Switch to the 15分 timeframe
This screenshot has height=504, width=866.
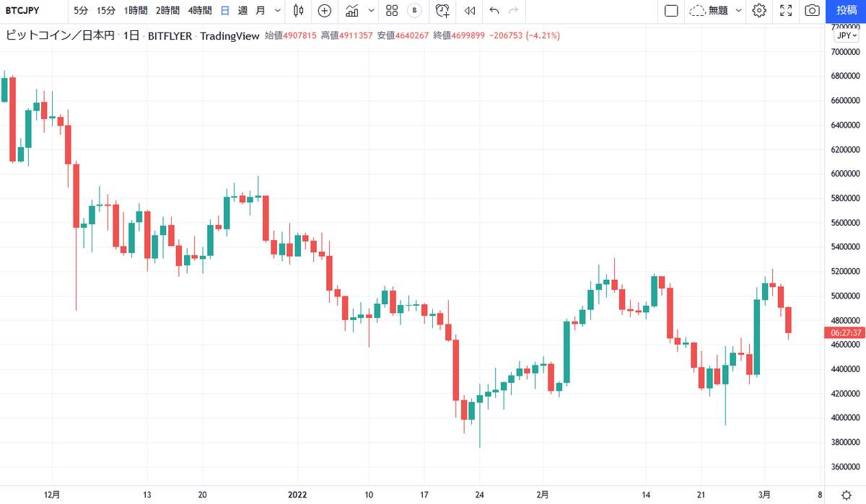click(105, 11)
